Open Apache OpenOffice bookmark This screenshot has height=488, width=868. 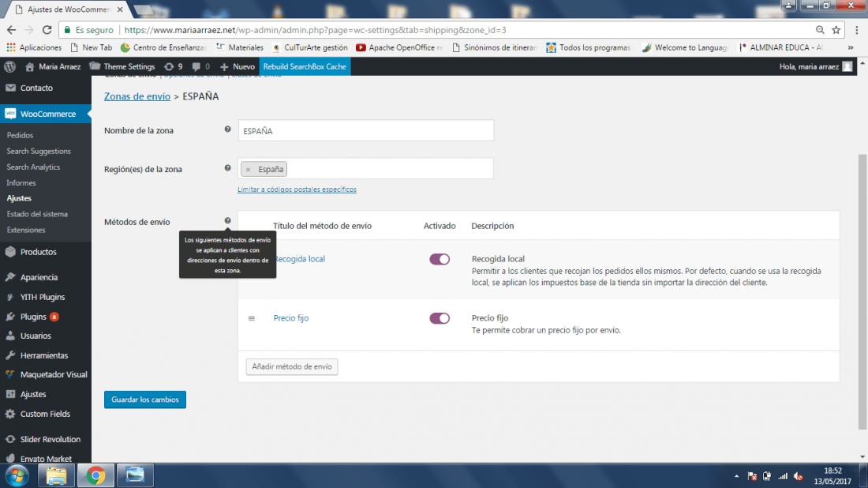399,47
